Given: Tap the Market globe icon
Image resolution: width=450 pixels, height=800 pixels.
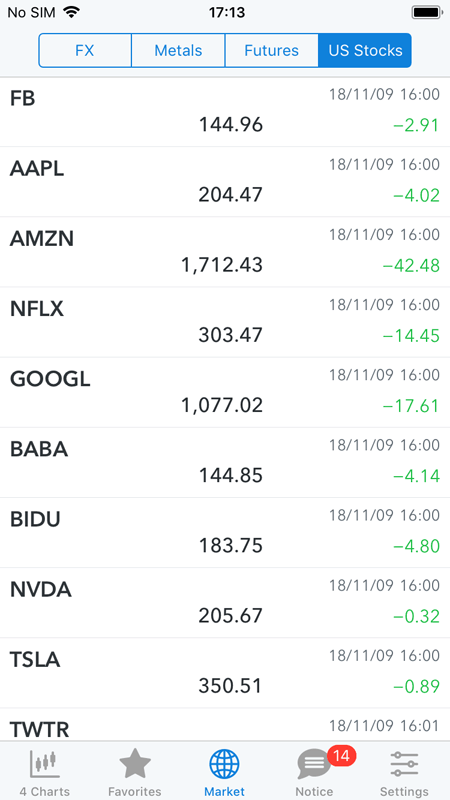Looking at the screenshot, I should click(224, 764).
